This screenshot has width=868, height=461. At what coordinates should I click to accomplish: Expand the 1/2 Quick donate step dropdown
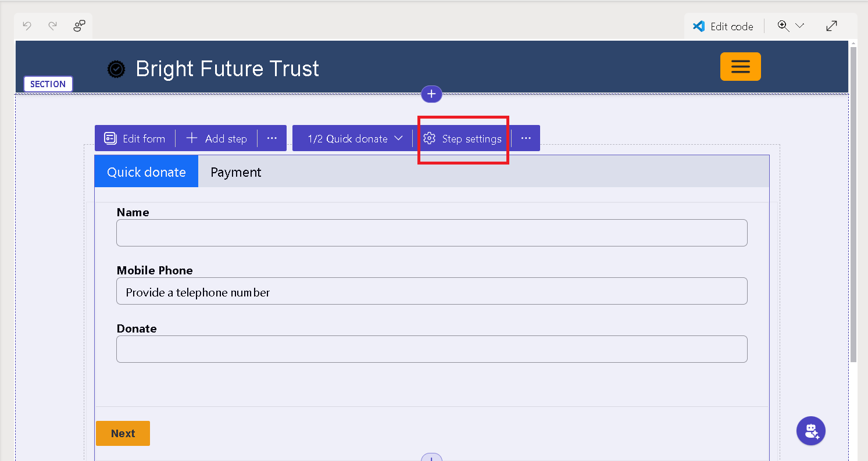355,138
